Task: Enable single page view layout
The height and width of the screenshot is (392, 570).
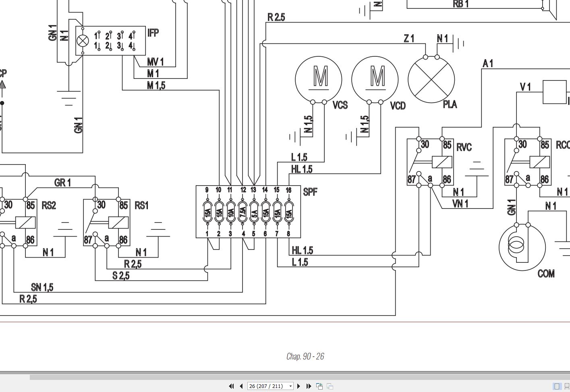Action: tap(557, 386)
